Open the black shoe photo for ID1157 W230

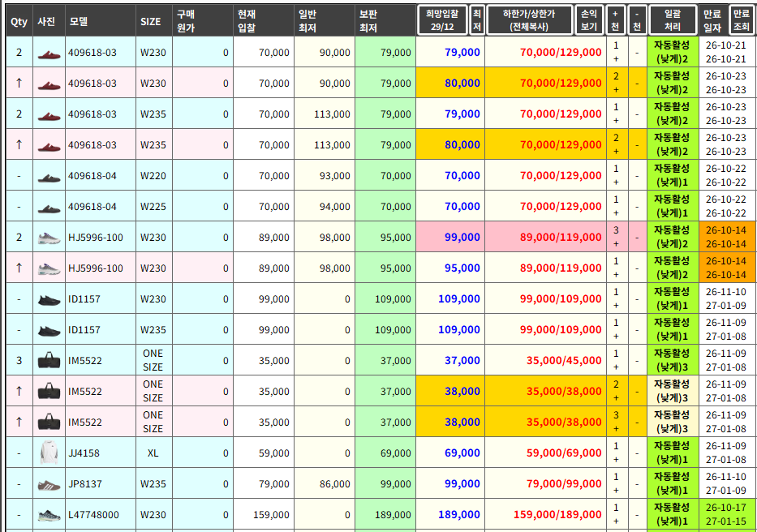coord(49,300)
